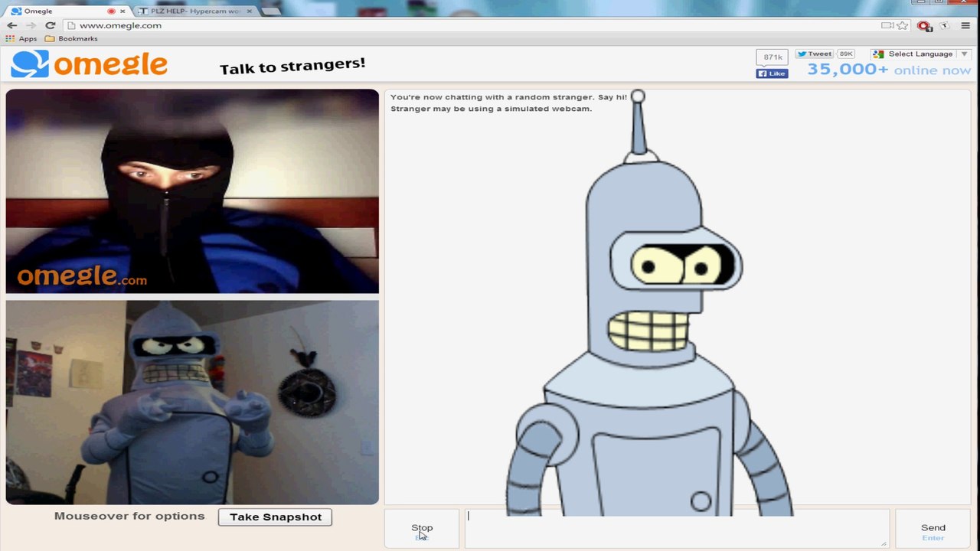Screen dimensions: 980x551
Task: Click the Stop button
Action: [422, 529]
